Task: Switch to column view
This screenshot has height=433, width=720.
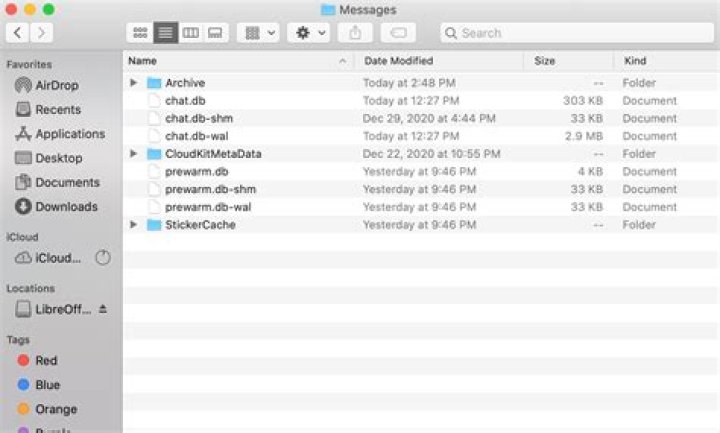Action: click(x=191, y=33)
